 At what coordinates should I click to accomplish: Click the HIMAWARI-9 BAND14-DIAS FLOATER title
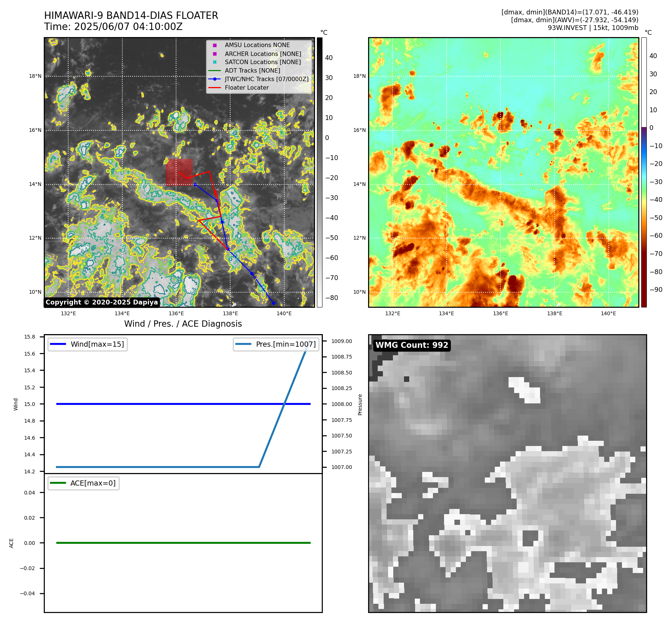coord(131,16)
